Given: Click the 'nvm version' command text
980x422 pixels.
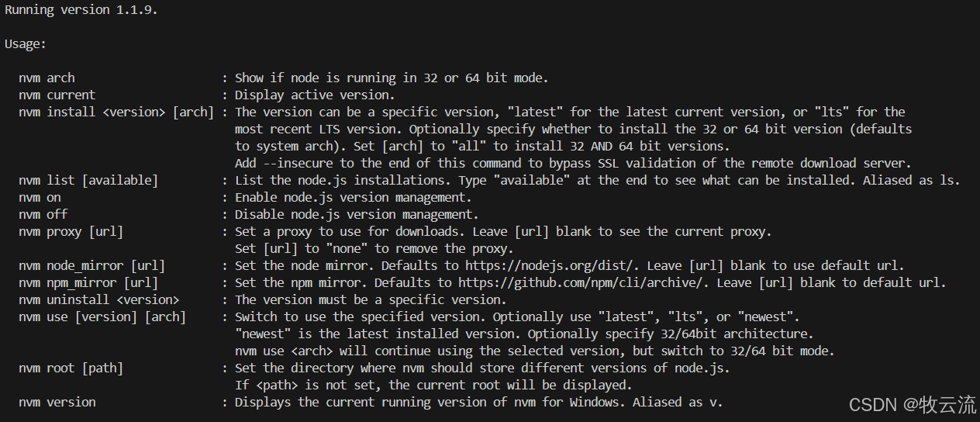Looking at the screenshot, I should click(57, 402).
